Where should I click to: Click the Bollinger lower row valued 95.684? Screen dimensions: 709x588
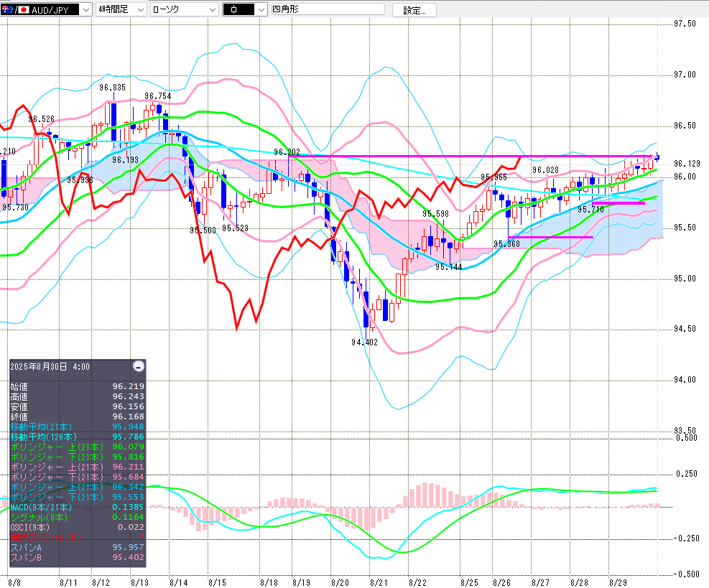(78, 477)
